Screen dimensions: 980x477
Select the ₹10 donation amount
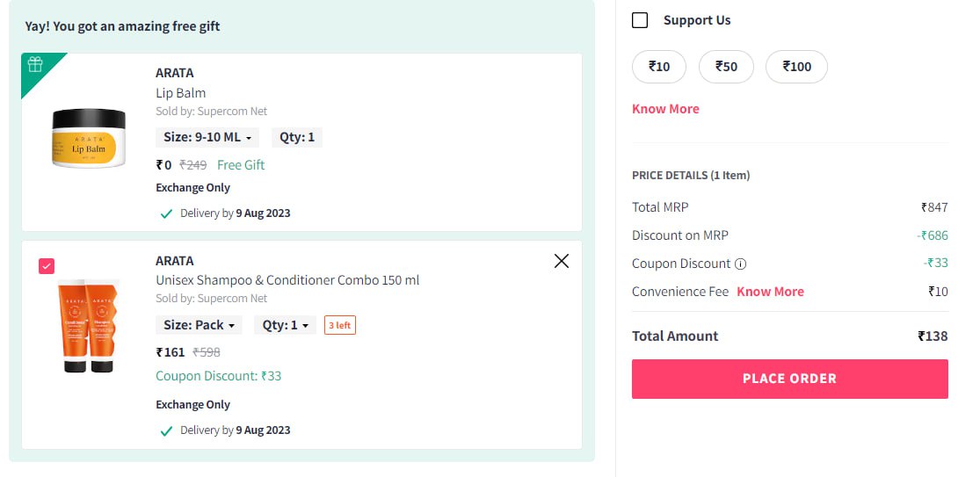click(659, 67)
